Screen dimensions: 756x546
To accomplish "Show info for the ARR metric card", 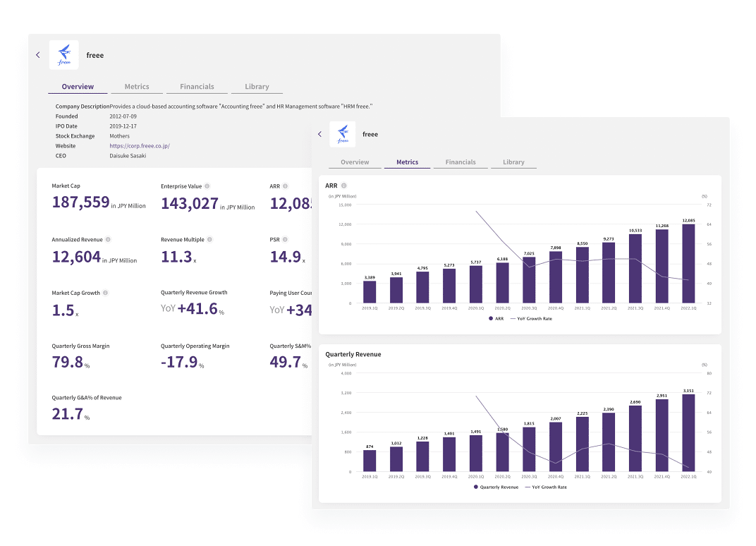I will click(x=286, y=186).
